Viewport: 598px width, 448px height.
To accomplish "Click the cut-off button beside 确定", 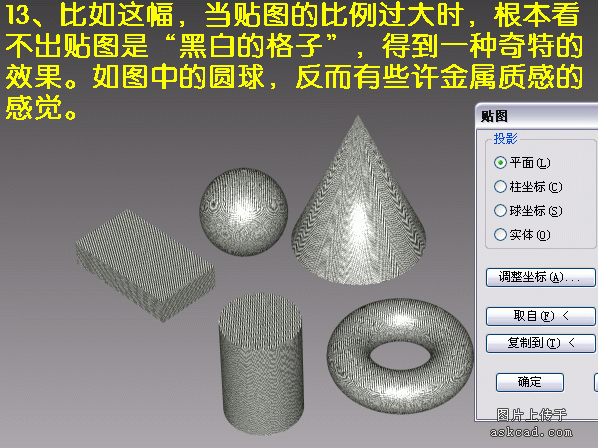I will pos(596,382).
